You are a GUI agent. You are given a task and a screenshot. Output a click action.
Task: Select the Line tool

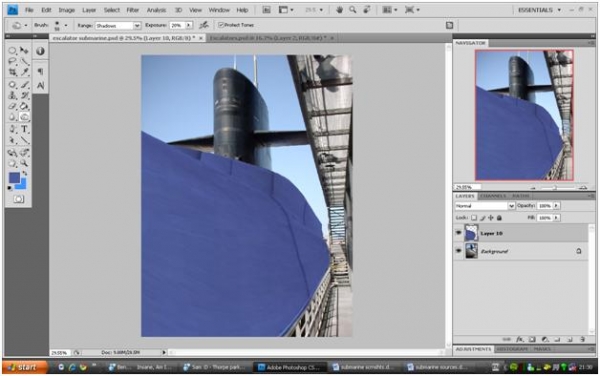tap(24, 140)
